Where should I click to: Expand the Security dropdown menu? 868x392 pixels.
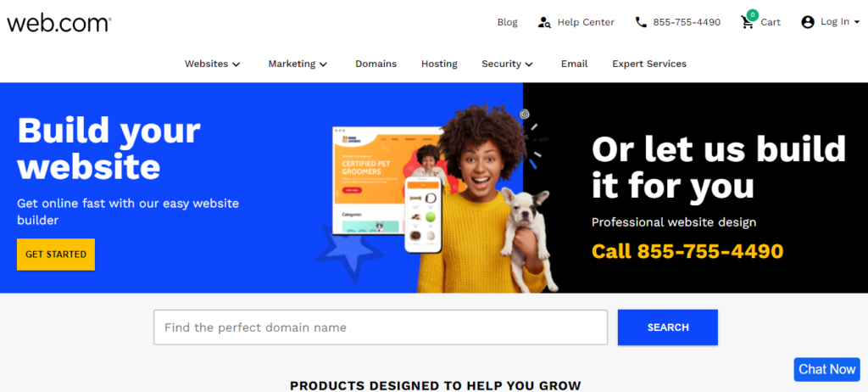pyautogui.click(x=507, y=64)
